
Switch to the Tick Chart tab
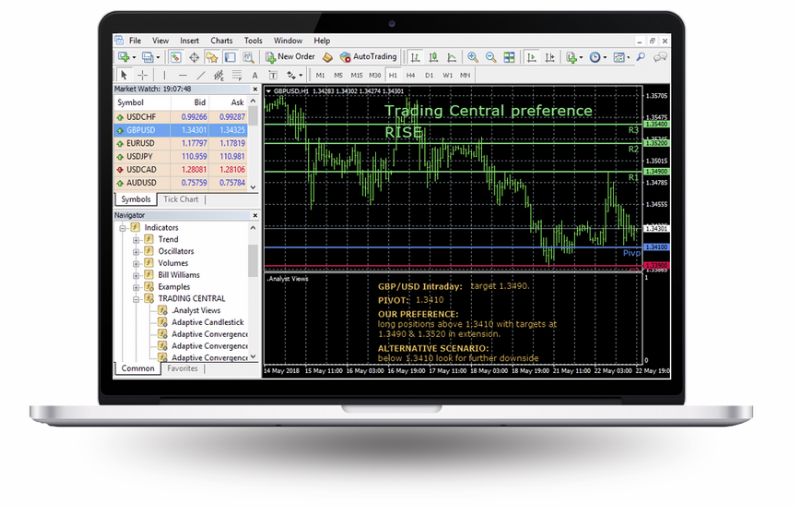point(181,200)
